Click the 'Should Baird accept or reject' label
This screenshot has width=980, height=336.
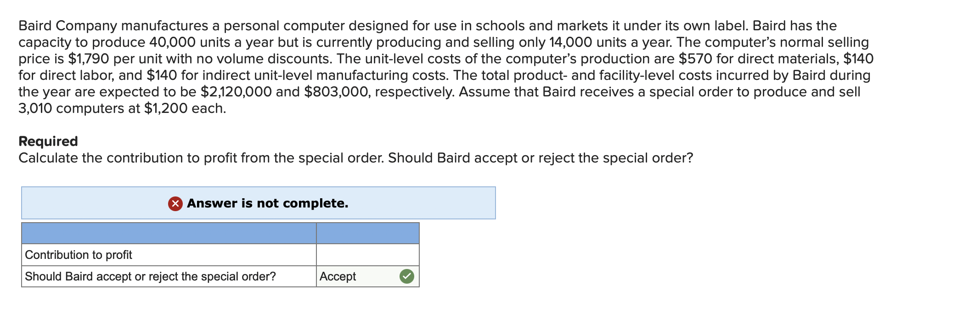coord(150,276)
